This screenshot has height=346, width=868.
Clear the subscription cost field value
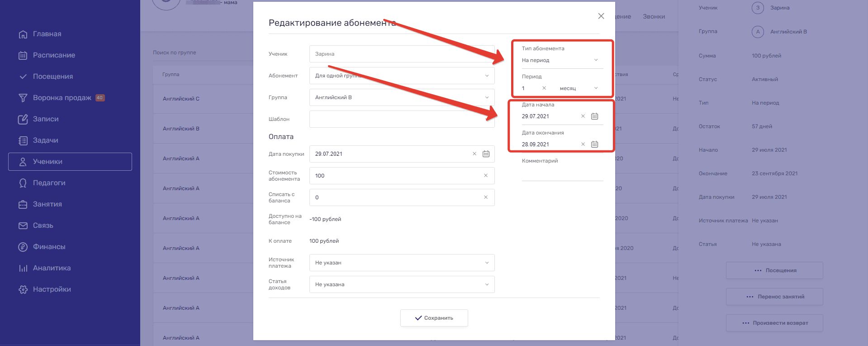486,176
